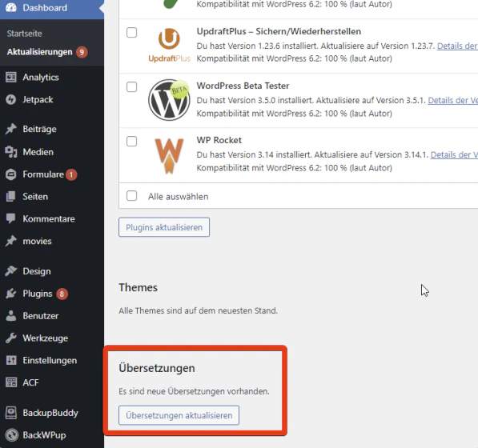478x448 pixels.
Task: Check the WP Rocket checkbox
Action: coord(131,141)
